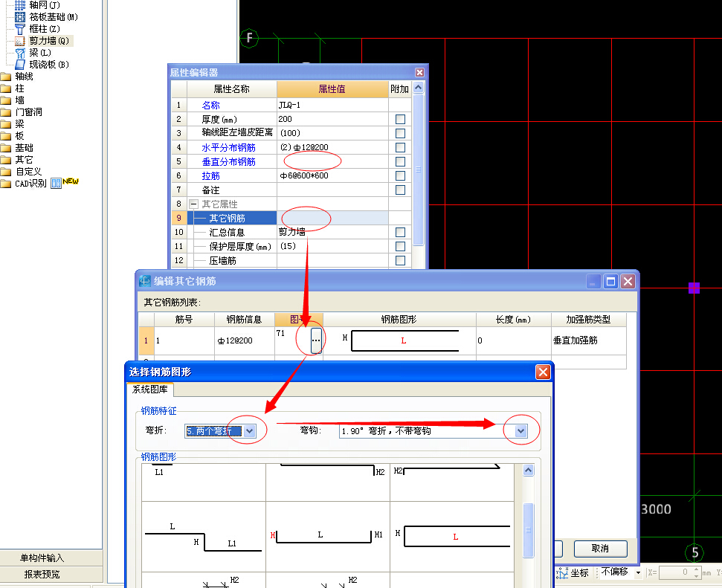Toggle 附加 checkbox for 备注 row

400,190
